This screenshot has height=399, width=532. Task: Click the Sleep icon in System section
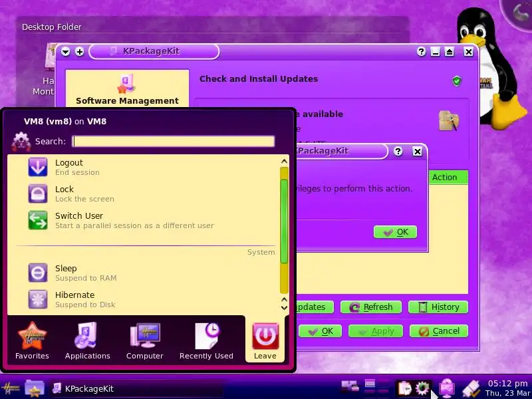point(38,273)
